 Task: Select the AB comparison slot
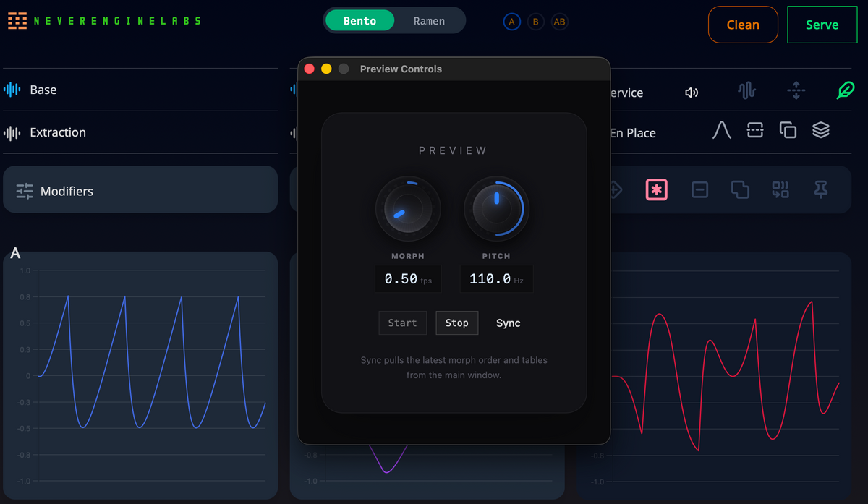coord(559,22)
